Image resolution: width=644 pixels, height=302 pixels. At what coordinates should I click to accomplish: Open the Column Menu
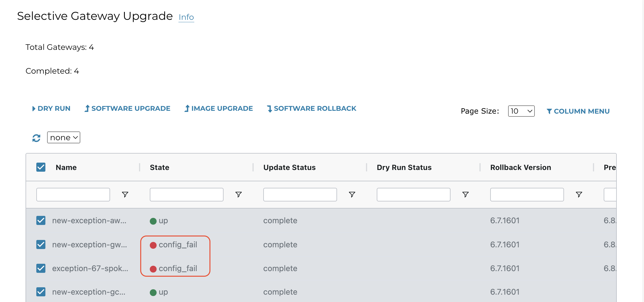coord(578,111)
